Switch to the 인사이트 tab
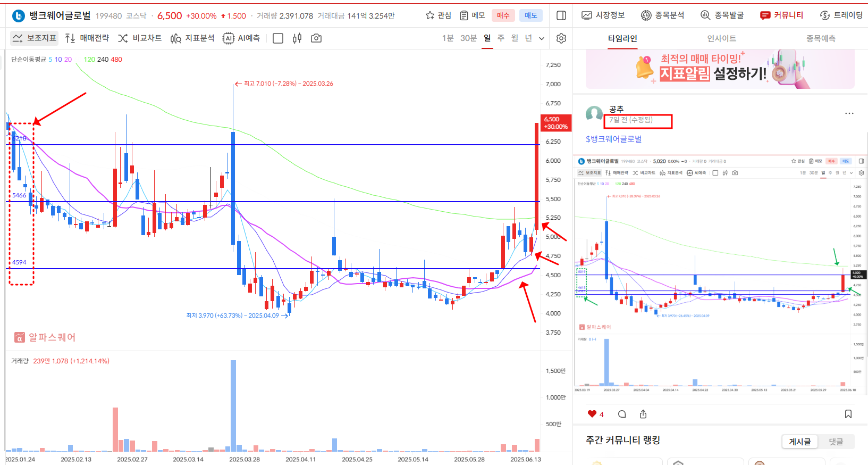Image resolution: width=868 pixels, height=465 pixels. point(722,38)
